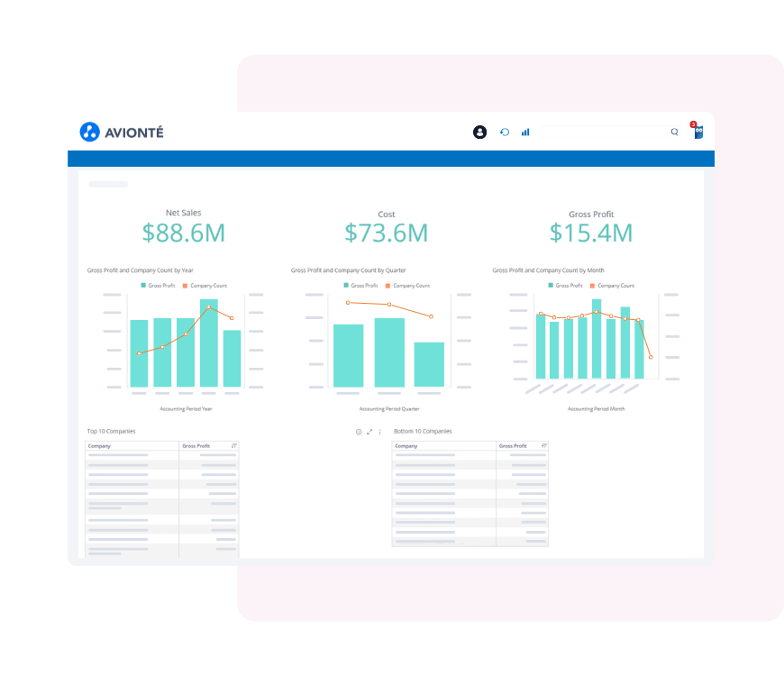The height and width of the screenshot is (676, 784).
Task: Sort Bottom 10 Companies by Gross Profit
Action: click(543, 446)
